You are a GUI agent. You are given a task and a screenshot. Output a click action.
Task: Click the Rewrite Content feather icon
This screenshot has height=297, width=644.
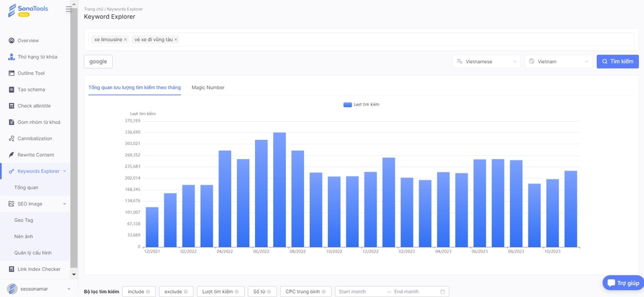[x=12, y=155]
